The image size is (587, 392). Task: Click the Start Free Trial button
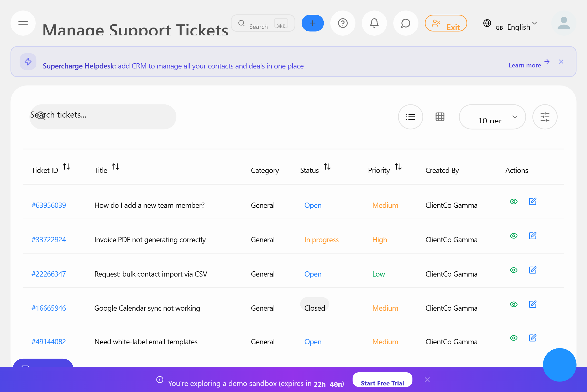[x=382, y=383]
